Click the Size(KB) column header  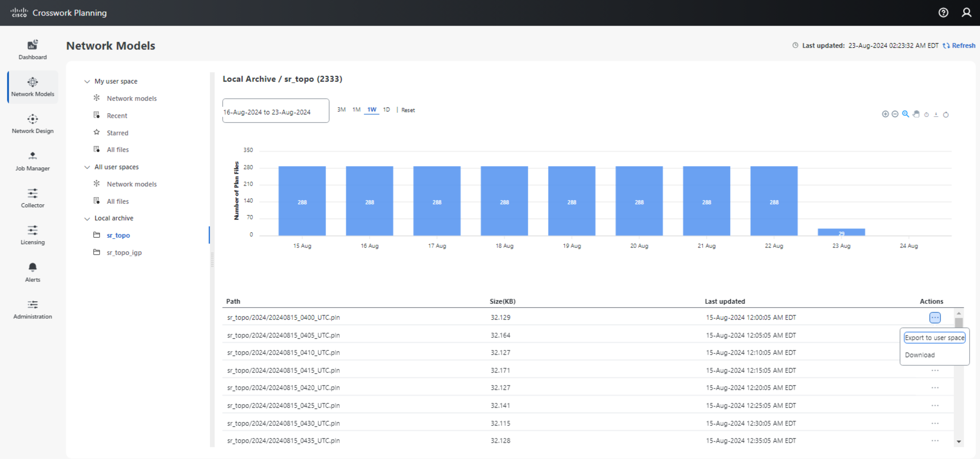502,302
